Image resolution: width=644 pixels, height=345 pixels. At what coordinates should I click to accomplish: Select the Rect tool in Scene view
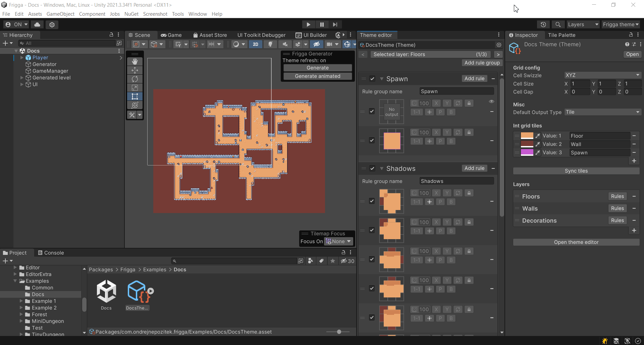(x=135, y=96)
